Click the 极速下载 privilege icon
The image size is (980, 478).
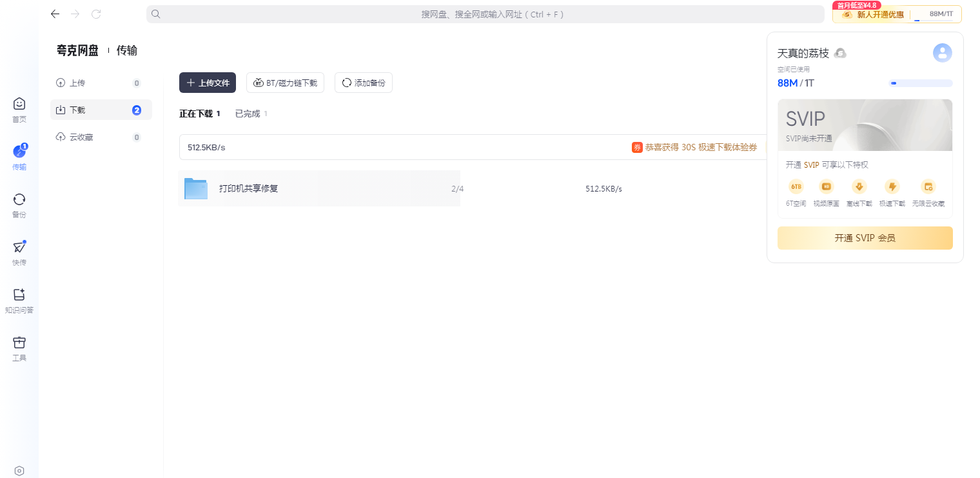[892, 187]
